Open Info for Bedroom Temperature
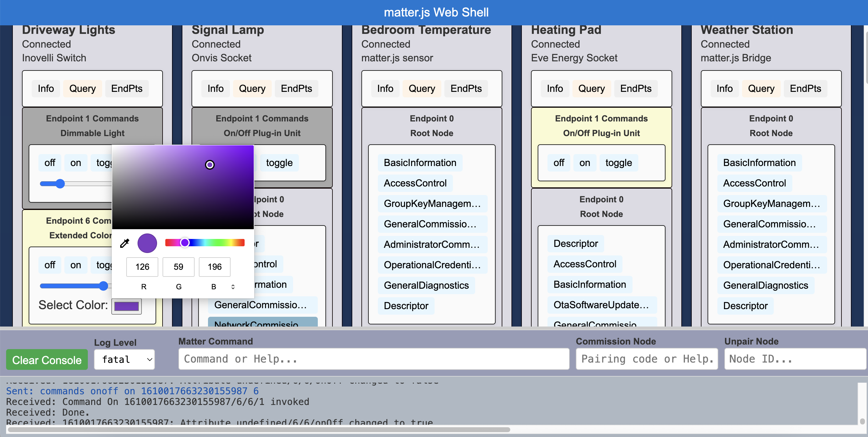The image size is (868, 437). pyautogui.click(x=385, y=89)
